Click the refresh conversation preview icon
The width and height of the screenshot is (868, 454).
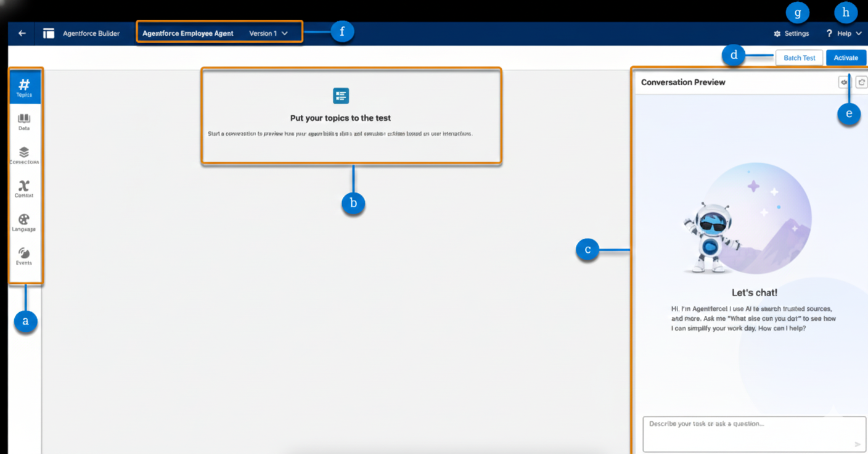pyautogui.click(x=861, y=82)
